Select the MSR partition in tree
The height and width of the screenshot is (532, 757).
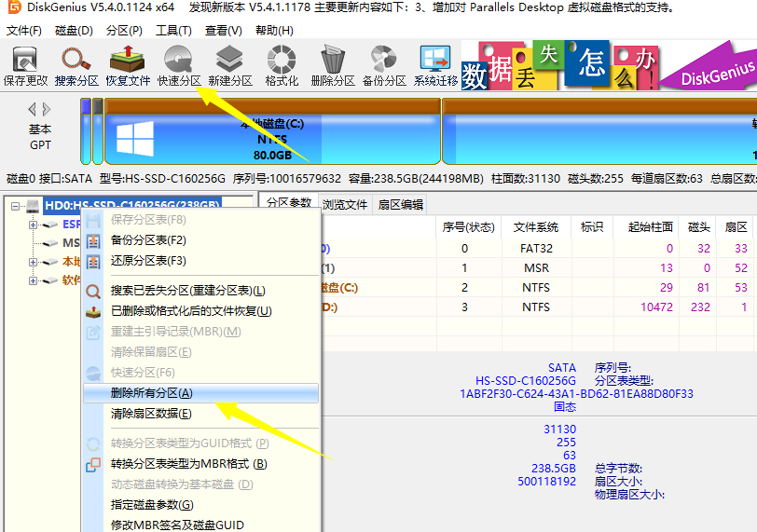click(x=71, y=242)
